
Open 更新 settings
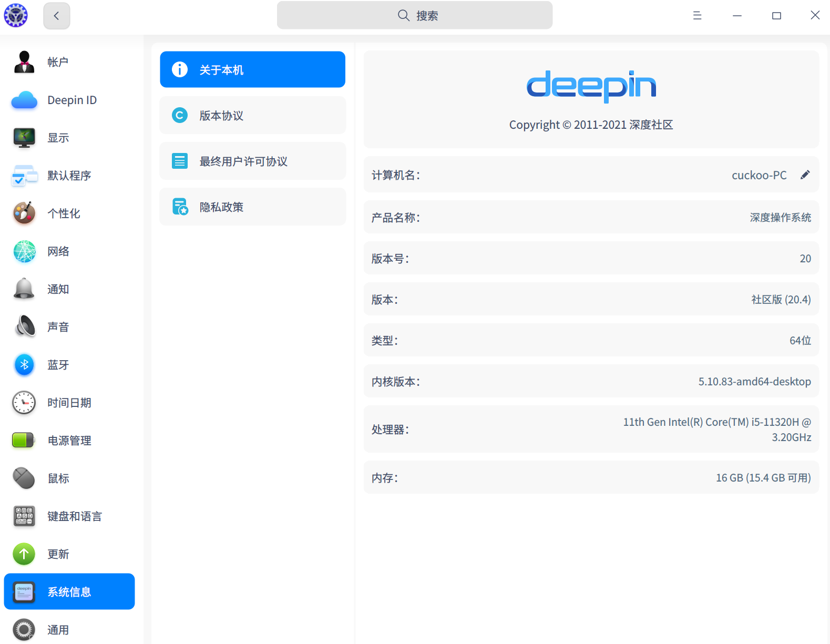(x=69, y=554)
